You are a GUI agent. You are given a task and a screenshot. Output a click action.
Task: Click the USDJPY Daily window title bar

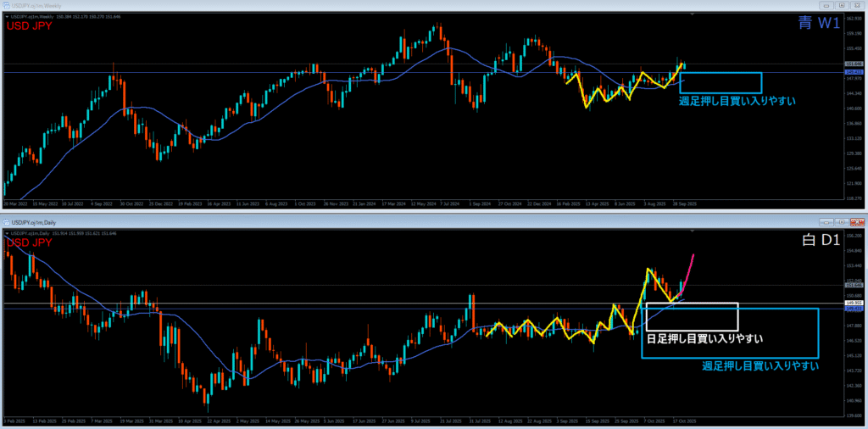click(339, 221)
